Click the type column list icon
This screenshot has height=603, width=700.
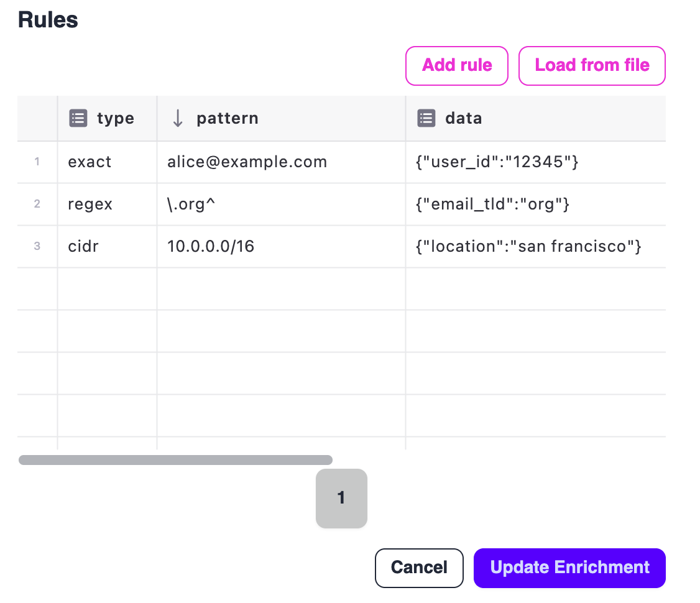(78, 118)
